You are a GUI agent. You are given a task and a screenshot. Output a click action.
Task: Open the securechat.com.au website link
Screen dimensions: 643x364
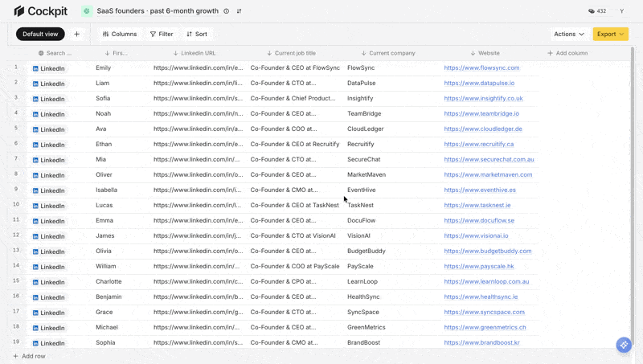[x=489, y=159]
